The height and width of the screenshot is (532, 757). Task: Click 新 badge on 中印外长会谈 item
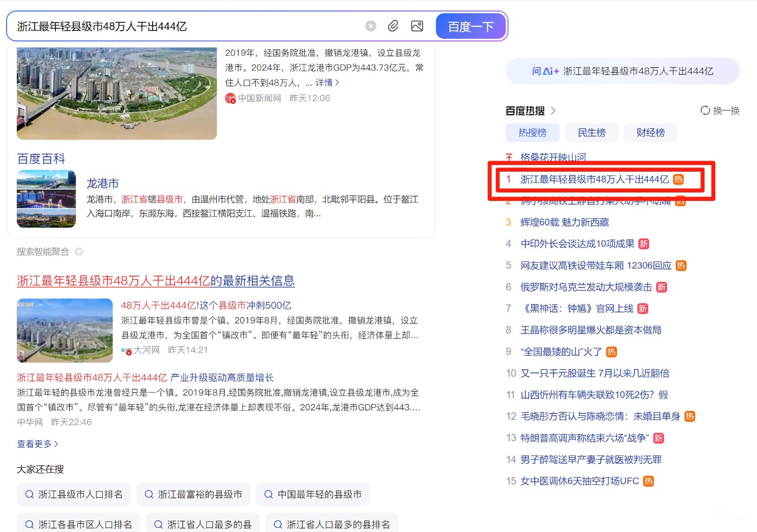[x=643, y=244]
